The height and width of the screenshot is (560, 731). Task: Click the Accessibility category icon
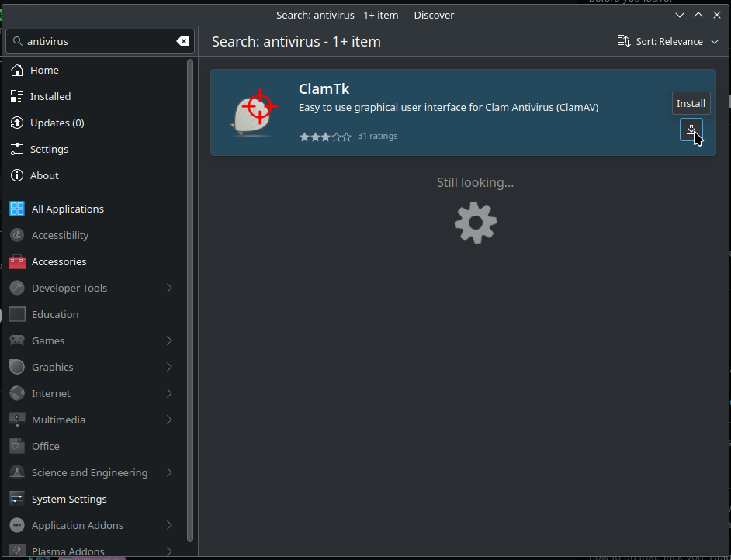point(17,235)
